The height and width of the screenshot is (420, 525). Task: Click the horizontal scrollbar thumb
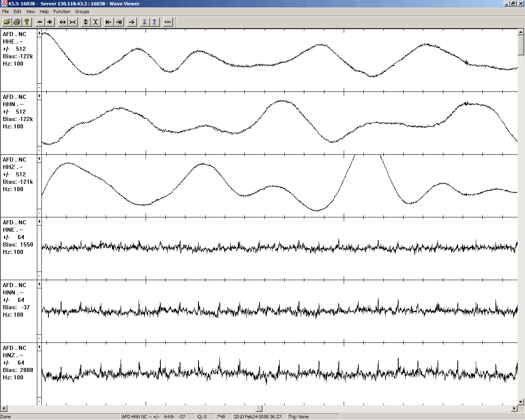click(259, 409)
